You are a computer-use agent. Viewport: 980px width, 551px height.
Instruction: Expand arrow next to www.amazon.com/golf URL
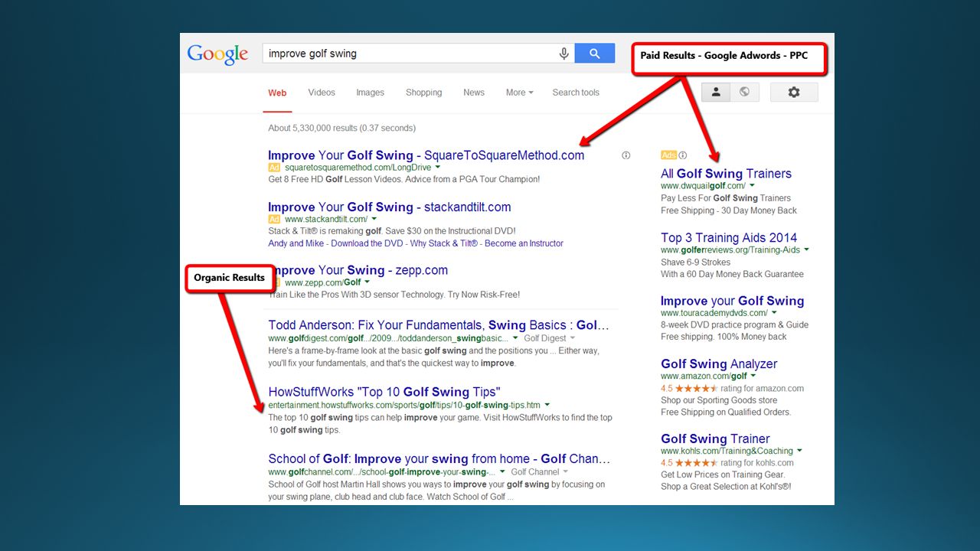coord(754,376)
